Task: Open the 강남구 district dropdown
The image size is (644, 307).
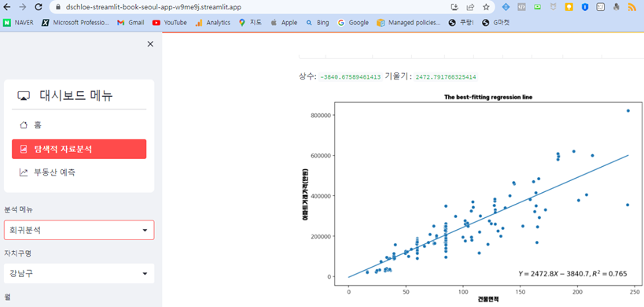Action: [79, 273]
